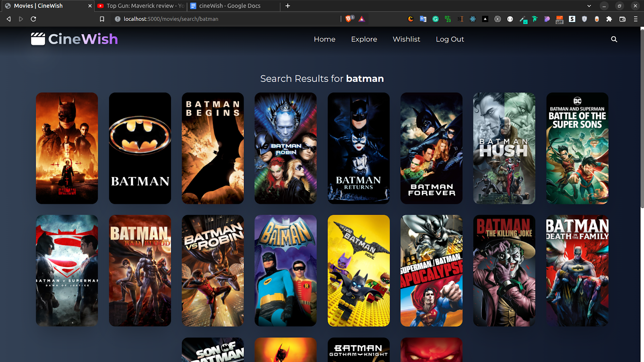Click the grey shield extension icon
This screenshot has height=362, width=644.
tap(584, 19)
